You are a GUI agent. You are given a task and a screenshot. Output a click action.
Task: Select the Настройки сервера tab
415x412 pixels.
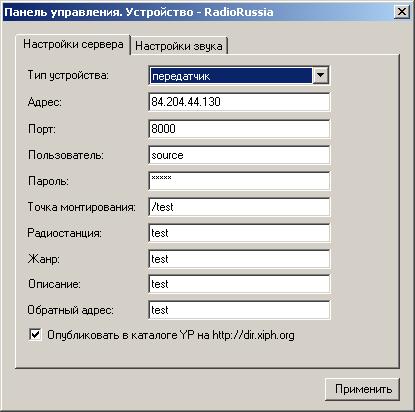click(x=73, y=44)
